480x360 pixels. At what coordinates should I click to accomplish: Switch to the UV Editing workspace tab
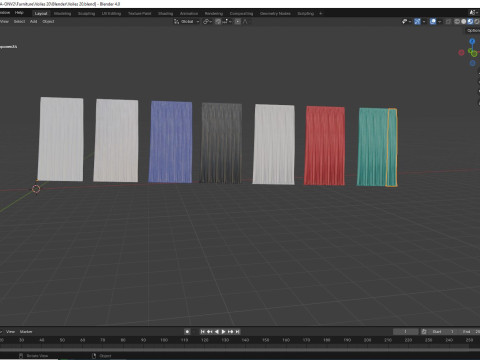111,14
